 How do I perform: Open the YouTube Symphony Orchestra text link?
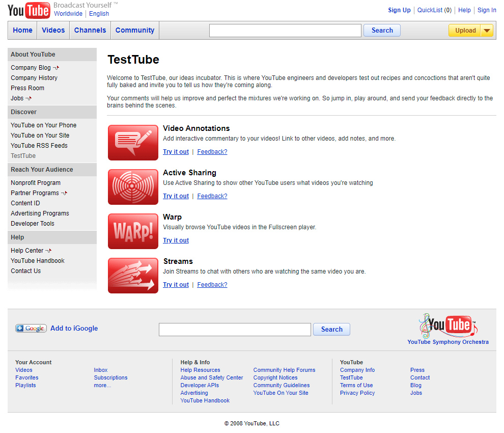click(x=448, y=342)
